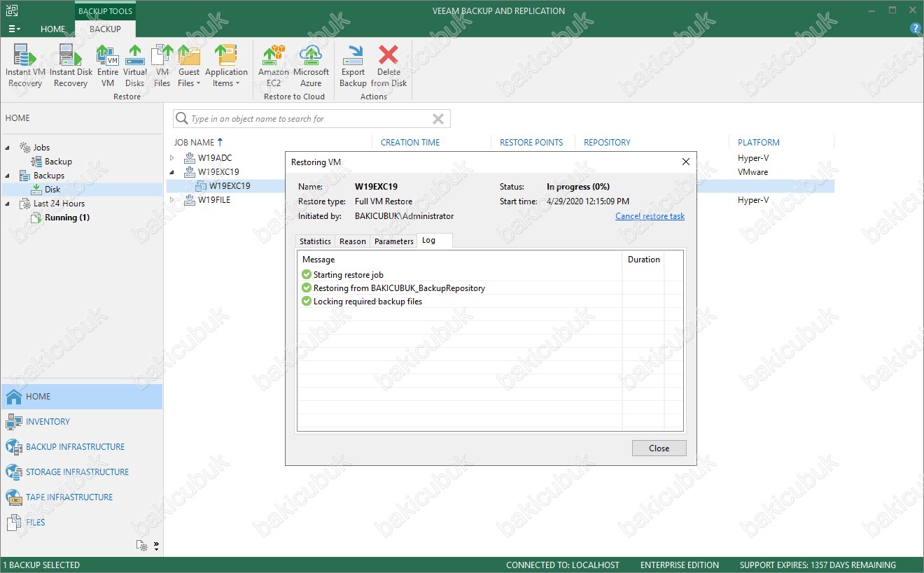Open the help question mark icon

(915, 29)
